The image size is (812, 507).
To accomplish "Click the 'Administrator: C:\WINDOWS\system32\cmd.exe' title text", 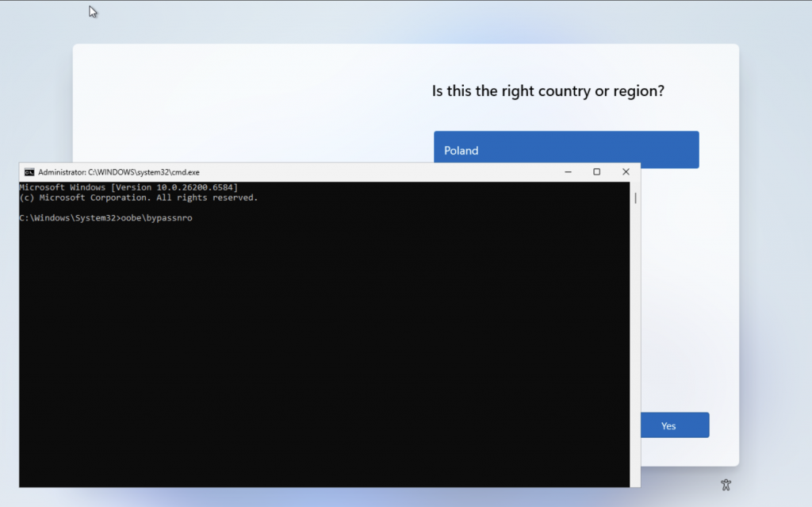I will (119, 172).
